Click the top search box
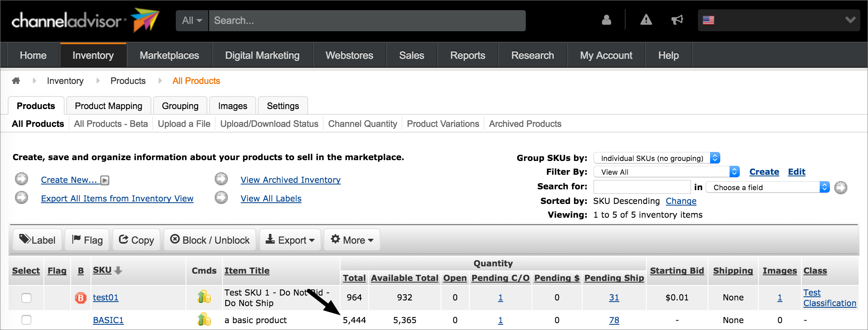 tap(367, 21)
